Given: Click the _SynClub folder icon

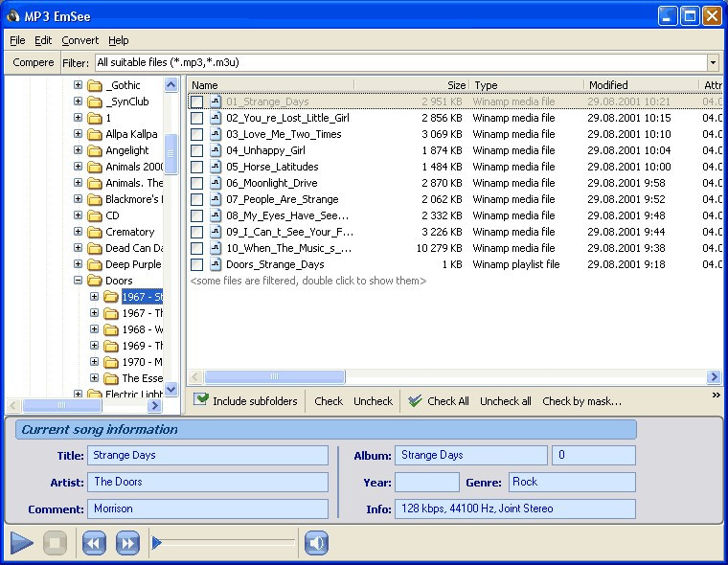Looking at the screenshot, I should pos(95,102).
